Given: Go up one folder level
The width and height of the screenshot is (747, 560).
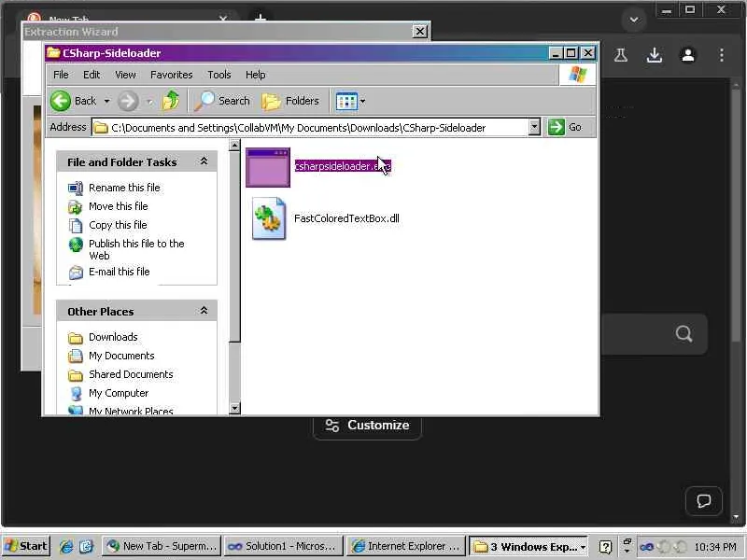Looking at the screenshot, I should point(171,101).
